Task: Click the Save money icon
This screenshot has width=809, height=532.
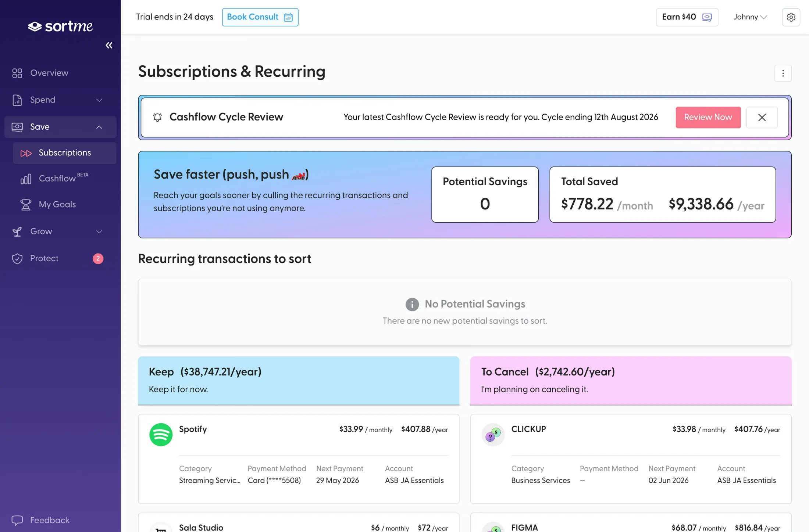Action: pos(17,127)
